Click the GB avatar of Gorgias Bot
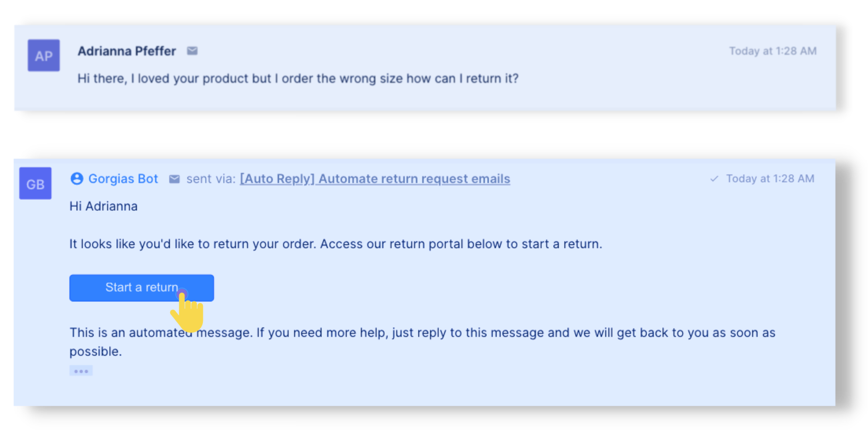Screen dimensions: 868x435 click(35, 183)
